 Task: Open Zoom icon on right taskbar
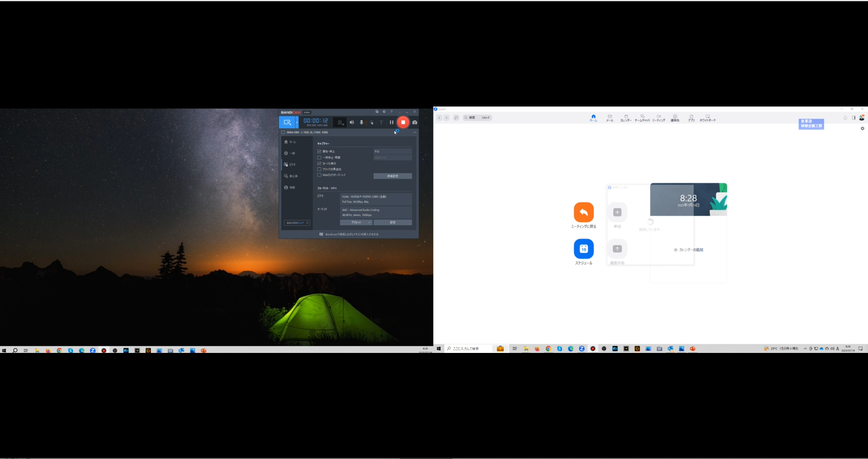click(x=581, y=348)
